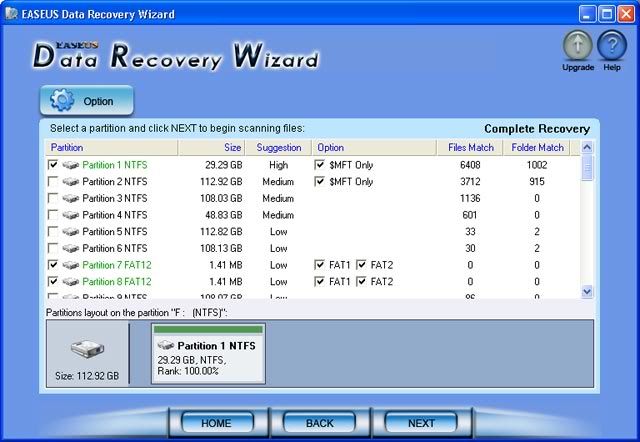Check the Partition 2 NTFS checkbox
Viewport: 640px width, 442px height.
tap(53, 181)
